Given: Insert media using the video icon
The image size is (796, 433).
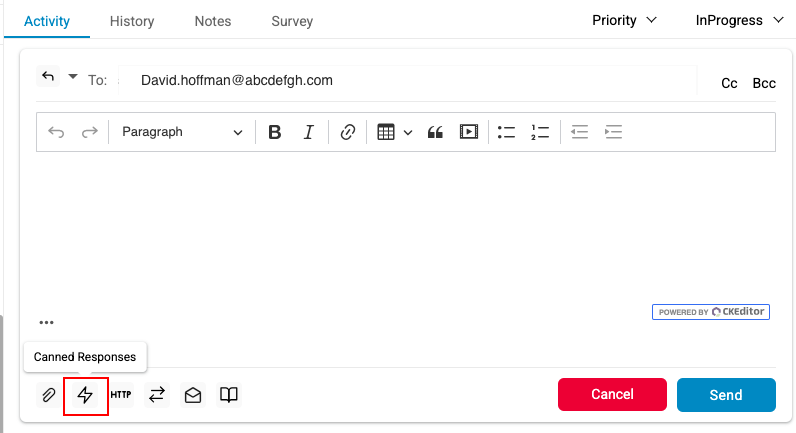Looking at the screenshot, I should click(468, 132).
